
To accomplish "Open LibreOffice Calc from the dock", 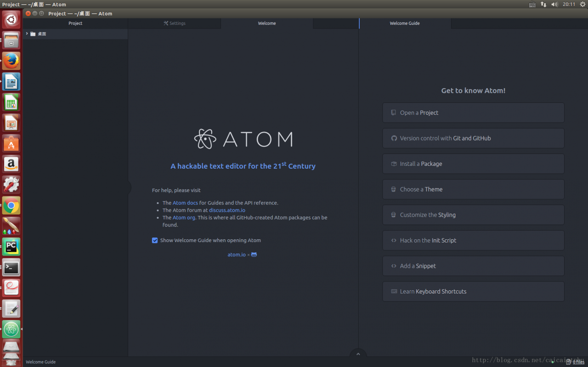I will (x=11, y=102).
